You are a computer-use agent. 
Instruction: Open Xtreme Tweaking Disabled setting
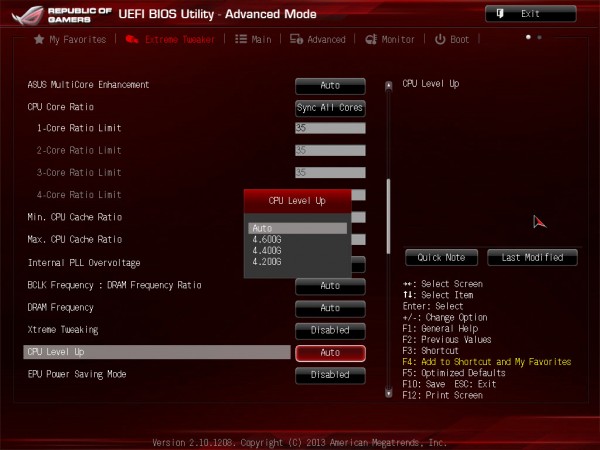(x=330, y=331)
